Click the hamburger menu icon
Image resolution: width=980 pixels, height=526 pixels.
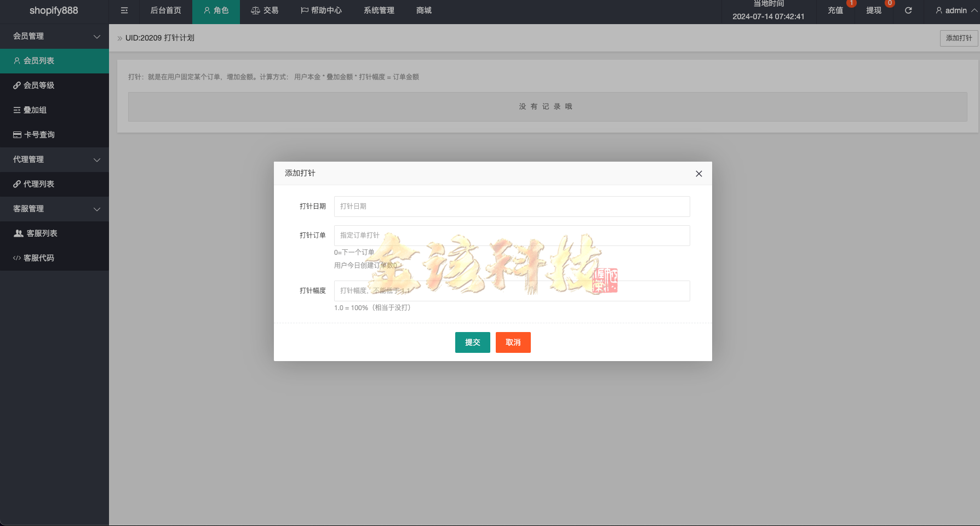[x=124, y=10]
